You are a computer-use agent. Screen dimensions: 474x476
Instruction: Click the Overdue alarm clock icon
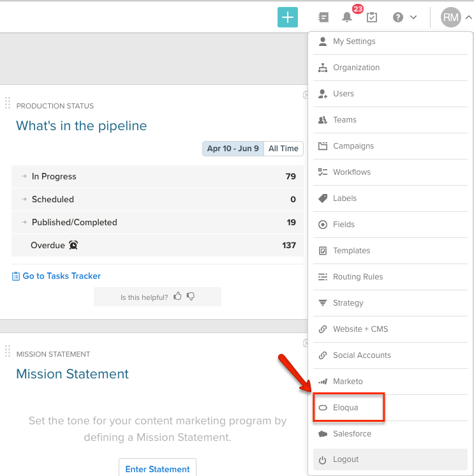coord(73,245)
